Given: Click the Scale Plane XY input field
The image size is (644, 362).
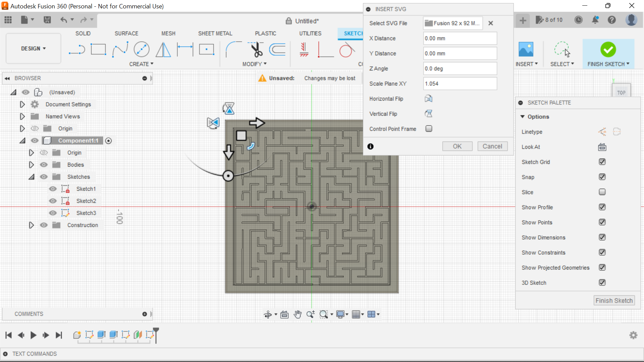Looking at the screenshot, I should pyautogui.click(x=460, y=83).
